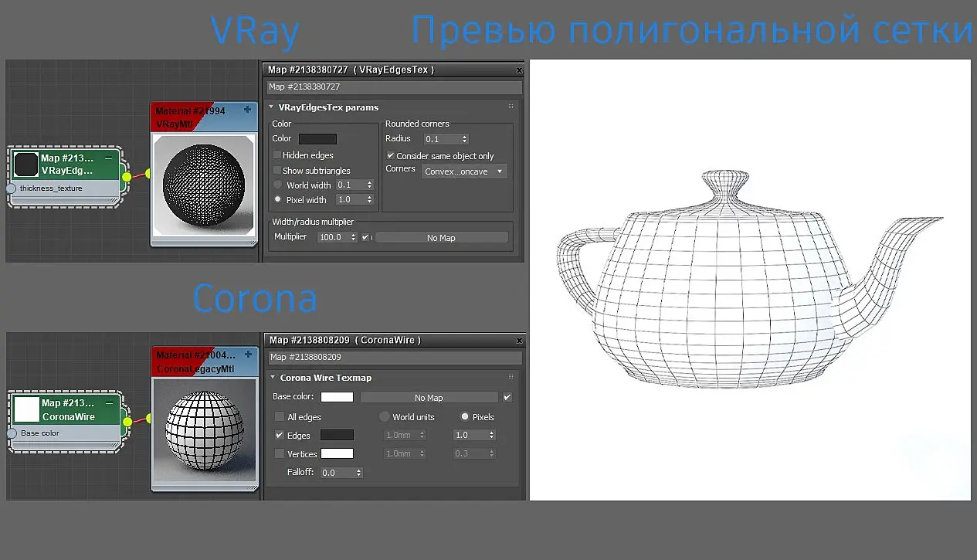The height and width of the screenshot is (560, 977).
Task: Adjust the Radius spinner arrows
Action: (x=464, y=139)
